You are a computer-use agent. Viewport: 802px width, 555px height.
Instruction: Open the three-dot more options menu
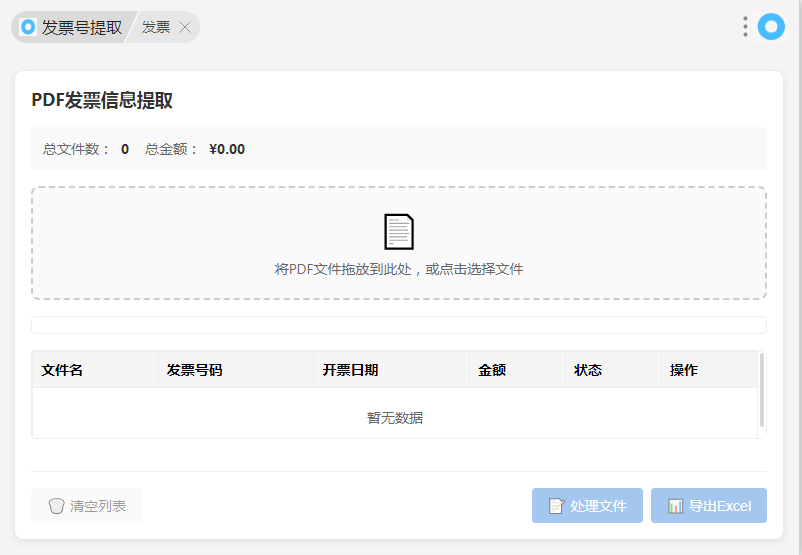tap(745, 27)
